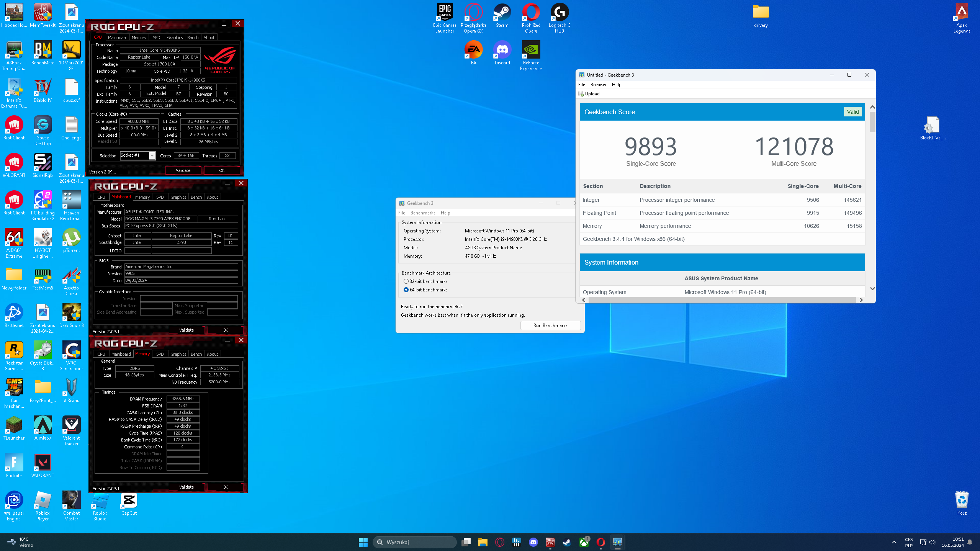Open the drivery folder on desktop
Viewport: 980px width, 551px height.
coord(761,15)
